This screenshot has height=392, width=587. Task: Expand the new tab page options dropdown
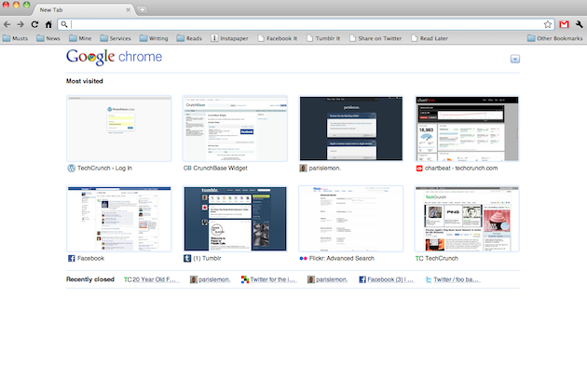click(x=515, y=59)
